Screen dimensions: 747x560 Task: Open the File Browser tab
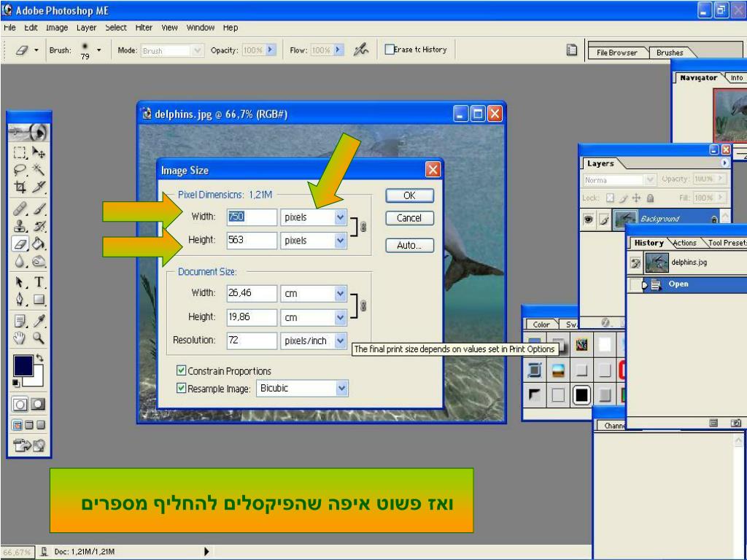[617, 52]
